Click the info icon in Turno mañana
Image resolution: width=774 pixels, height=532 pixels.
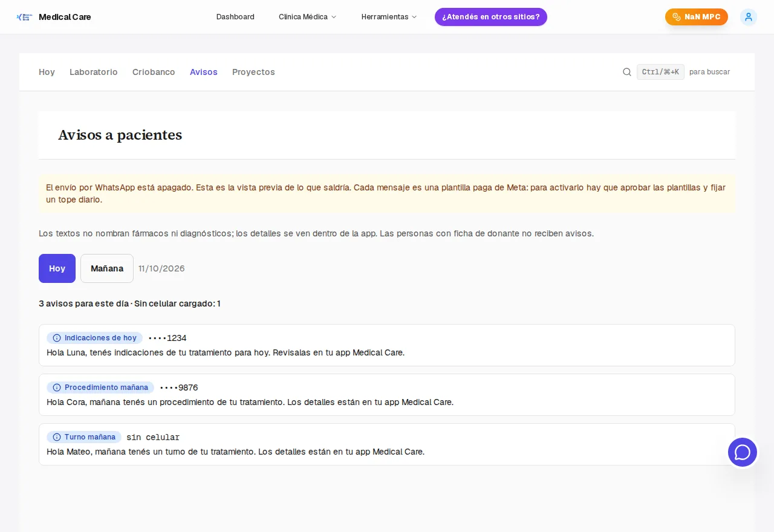(x=57, y=437)
